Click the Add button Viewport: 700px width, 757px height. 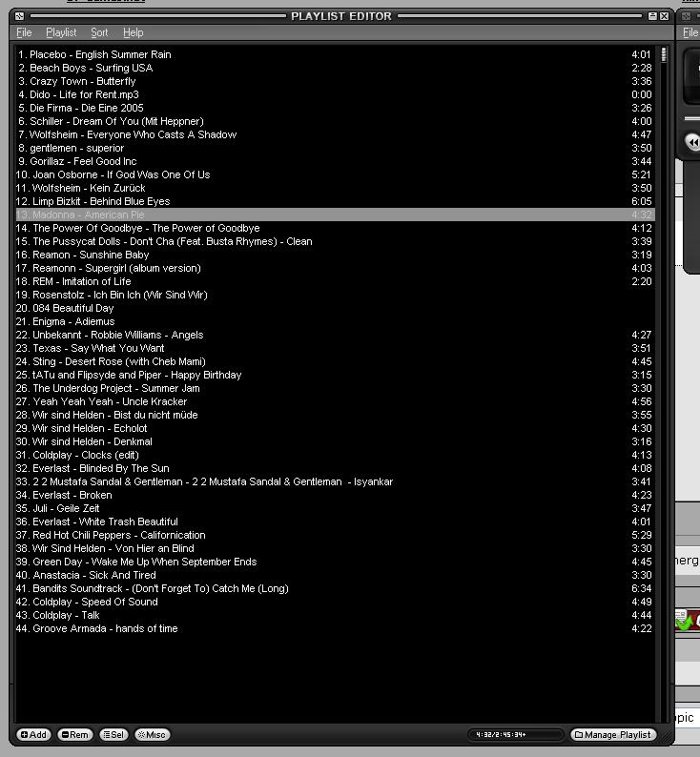(x=33, y=734)
